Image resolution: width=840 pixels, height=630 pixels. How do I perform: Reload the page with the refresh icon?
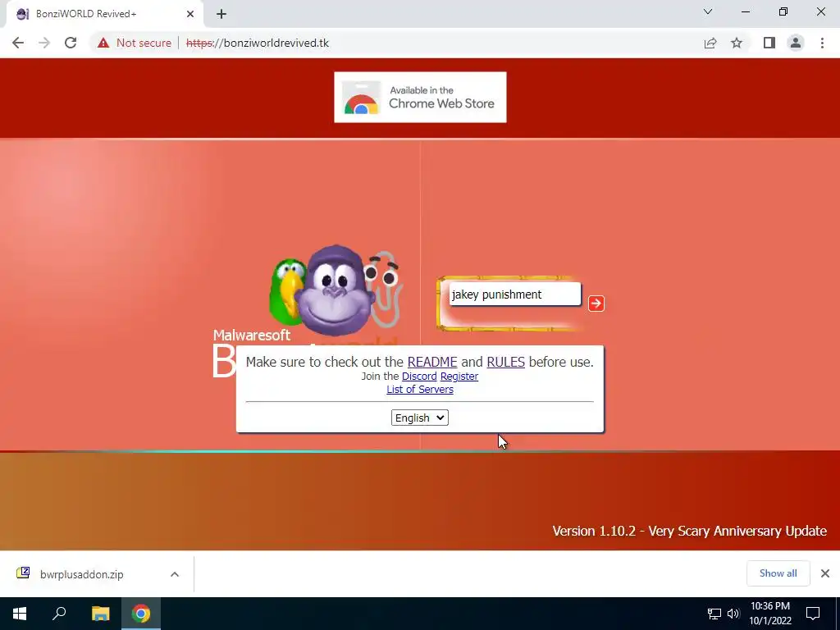coord(71,43)
